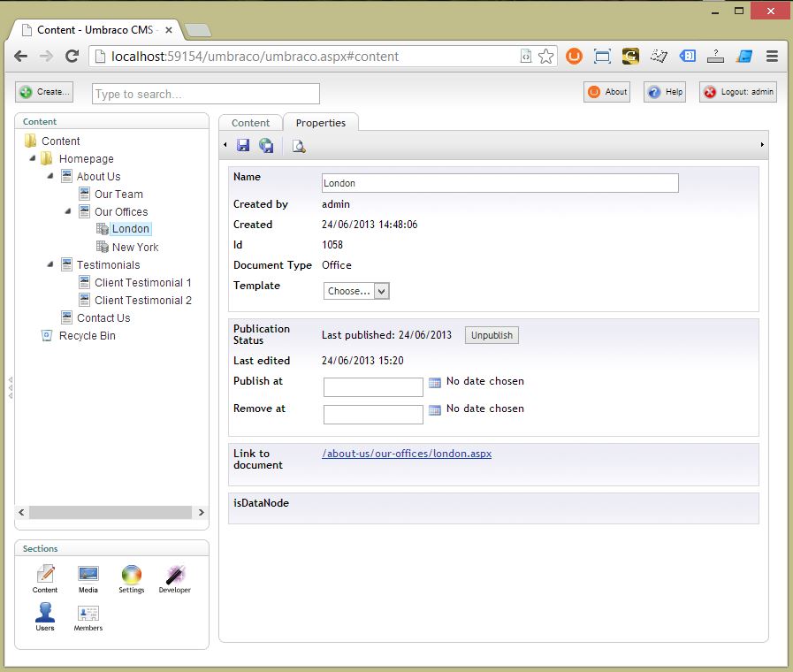The width and height of the screenshot is (793, 672).
Task: Select the Contact Us tree node
Action: (103, 318)
